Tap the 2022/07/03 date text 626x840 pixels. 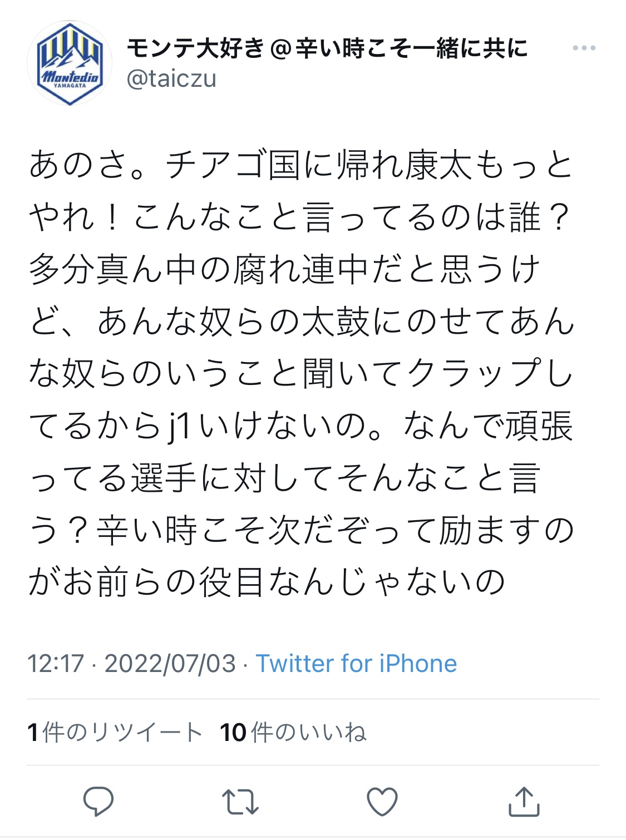[170, 664]
